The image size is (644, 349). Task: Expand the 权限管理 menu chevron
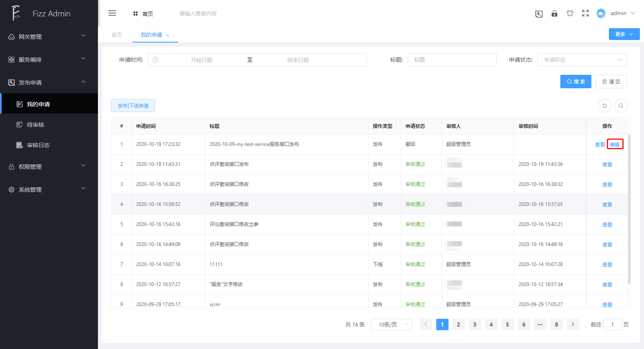[x=83, y=166]
